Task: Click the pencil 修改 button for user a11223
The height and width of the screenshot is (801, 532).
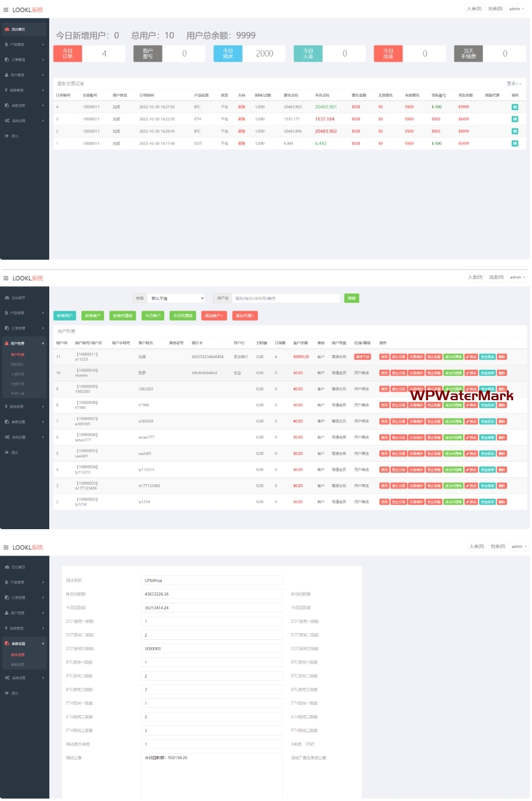Action: (471, 356)
